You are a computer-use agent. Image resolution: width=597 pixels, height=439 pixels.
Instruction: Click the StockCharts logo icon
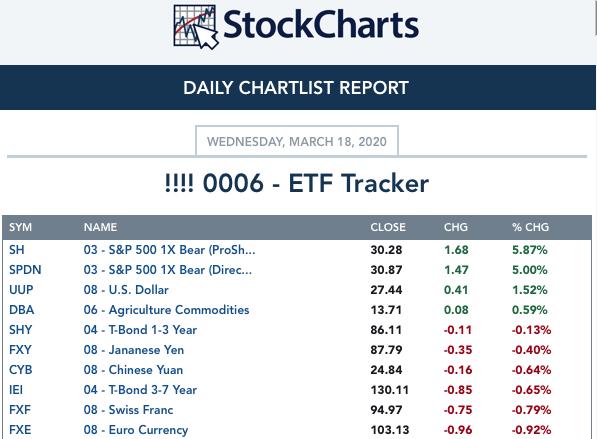point(196,27)
